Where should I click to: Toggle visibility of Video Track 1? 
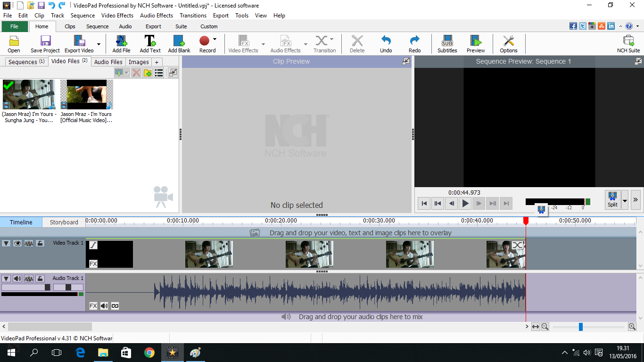pyautogui.click(x=17, y=243)
